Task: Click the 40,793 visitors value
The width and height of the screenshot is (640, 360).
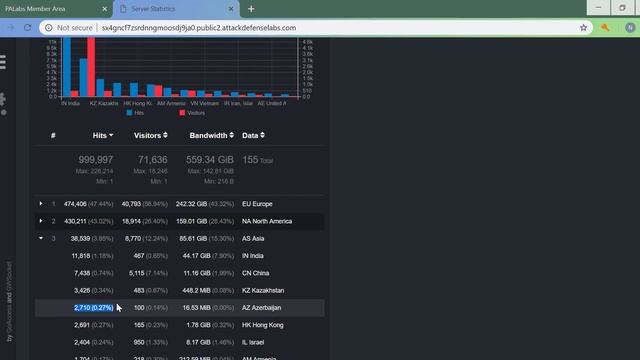Action: (131, 204)
